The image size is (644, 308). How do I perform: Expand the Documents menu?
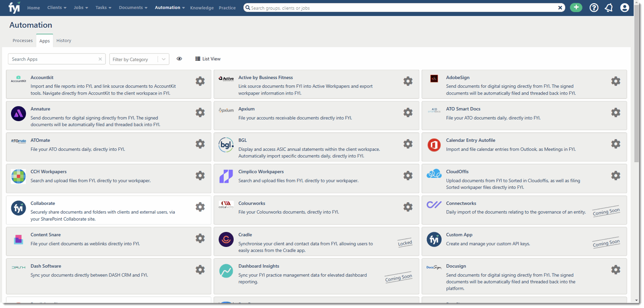coord(133,7)
